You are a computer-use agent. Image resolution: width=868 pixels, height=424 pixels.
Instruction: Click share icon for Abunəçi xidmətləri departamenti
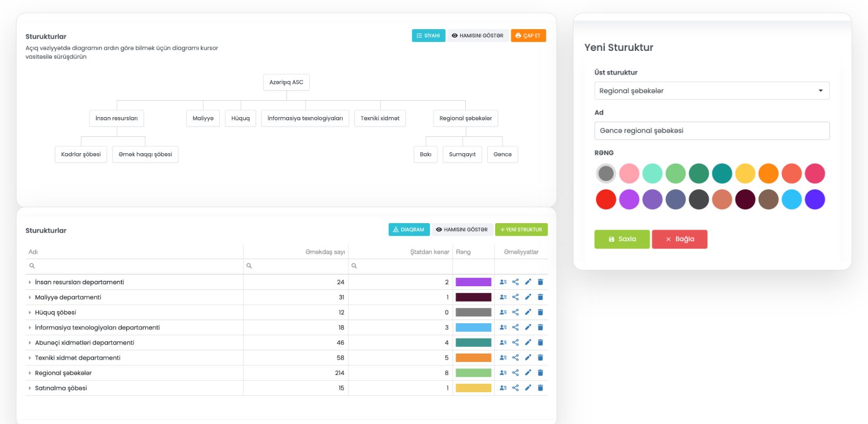[x=515, y=342]
